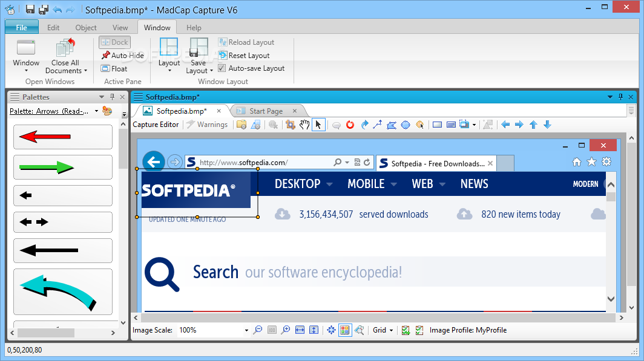Zoom out using the minus magnifier
This screenshot has width=644, height=361.
(x=258, y=330)
